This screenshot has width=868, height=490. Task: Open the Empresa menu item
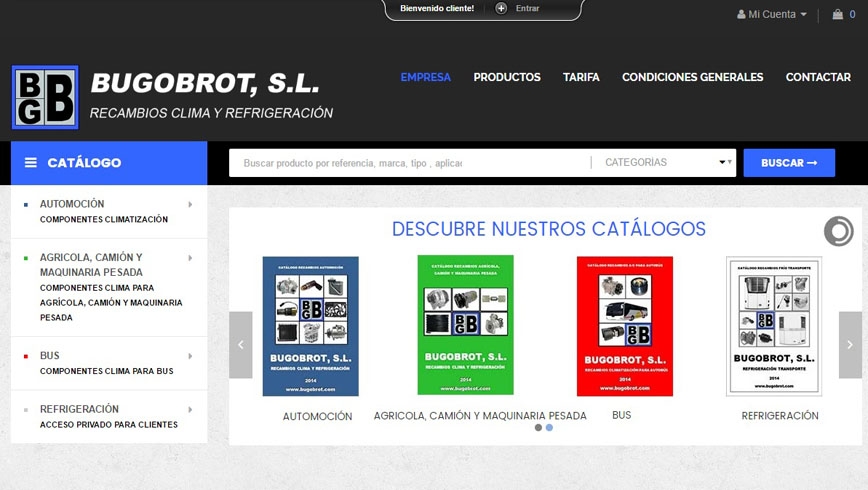426,78
